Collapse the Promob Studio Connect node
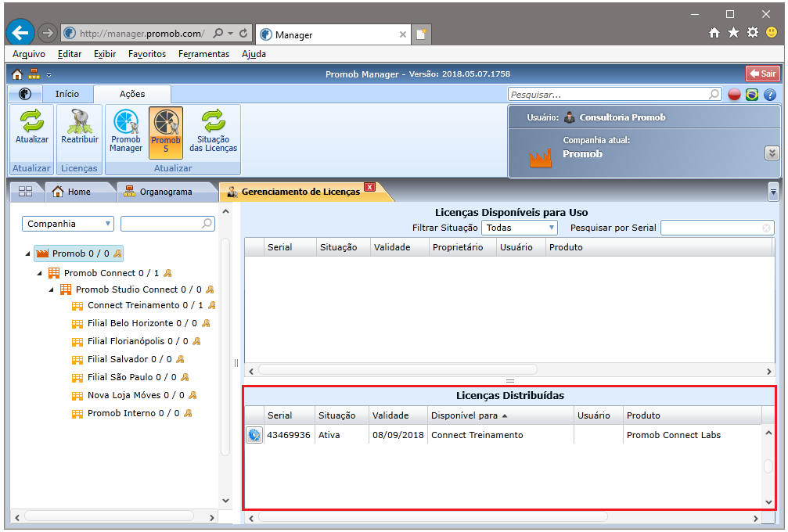Image resolution: width=788 pixels, height=532 pixels. coord(52,290)
